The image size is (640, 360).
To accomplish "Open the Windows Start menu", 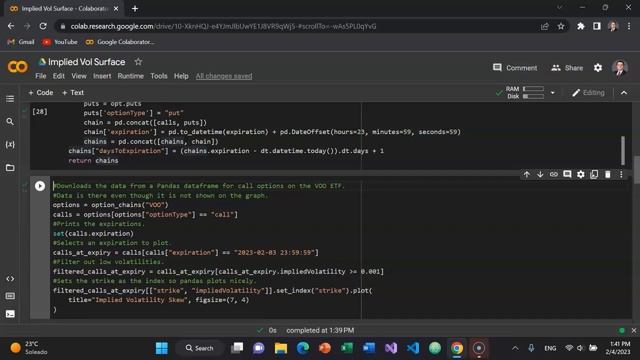I will [x=162, y=348].
